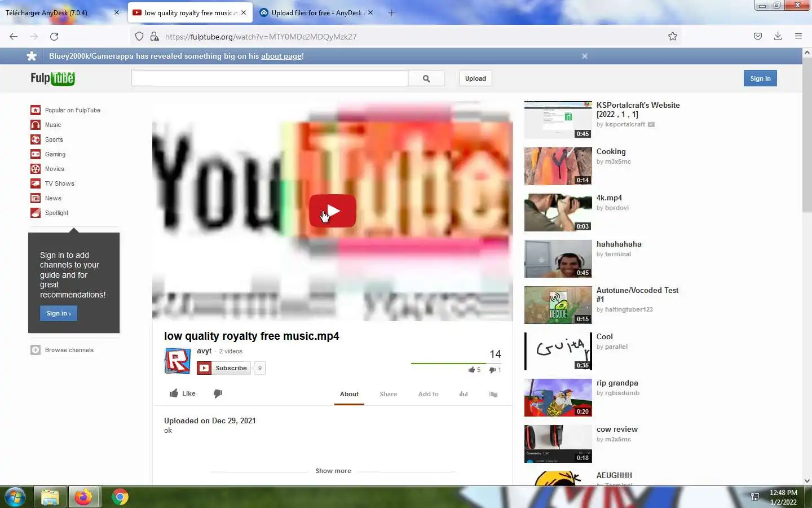Open the Gaming category
Viewport: 812px width, 508px height.
point(55,154)
